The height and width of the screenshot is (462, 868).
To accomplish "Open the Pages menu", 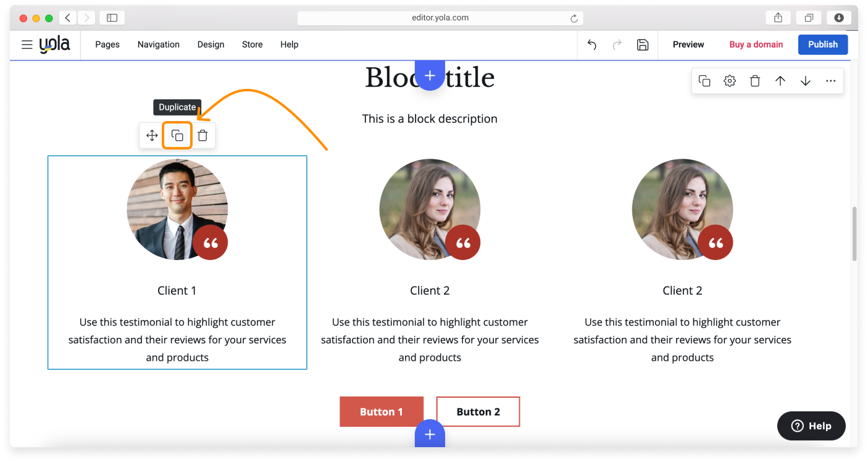I will pyautogui.click(x=107, y=44).
